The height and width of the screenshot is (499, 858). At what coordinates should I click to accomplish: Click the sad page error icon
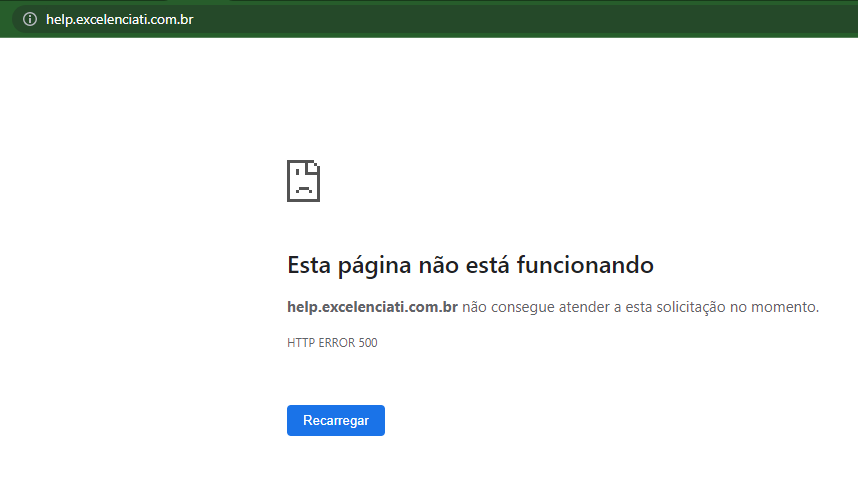click(x=303, y=181)
